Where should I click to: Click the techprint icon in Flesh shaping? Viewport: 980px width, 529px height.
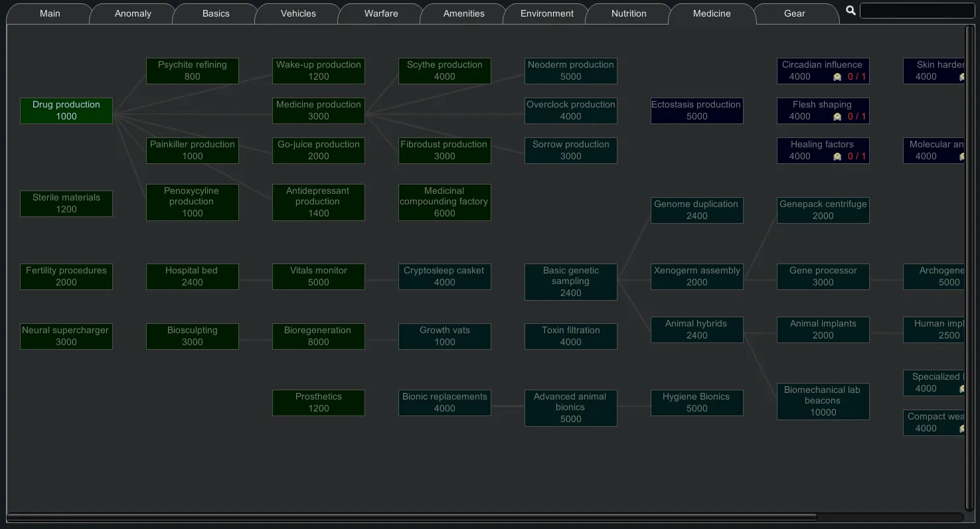pos(837,117)
